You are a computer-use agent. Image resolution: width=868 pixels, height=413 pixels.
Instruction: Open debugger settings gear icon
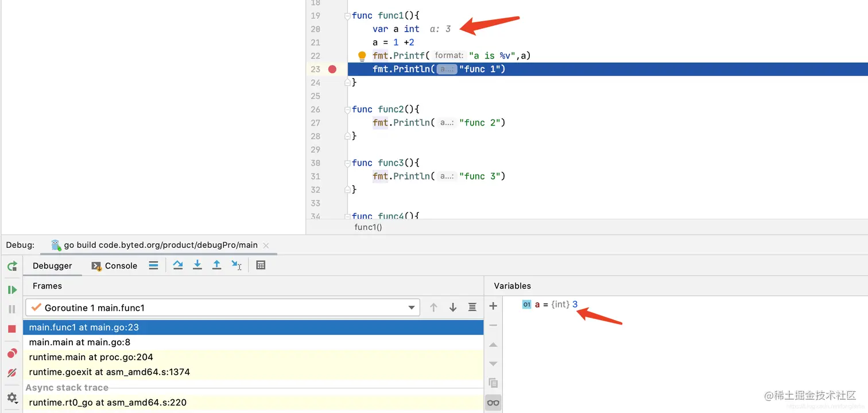[x=12, y=398]
